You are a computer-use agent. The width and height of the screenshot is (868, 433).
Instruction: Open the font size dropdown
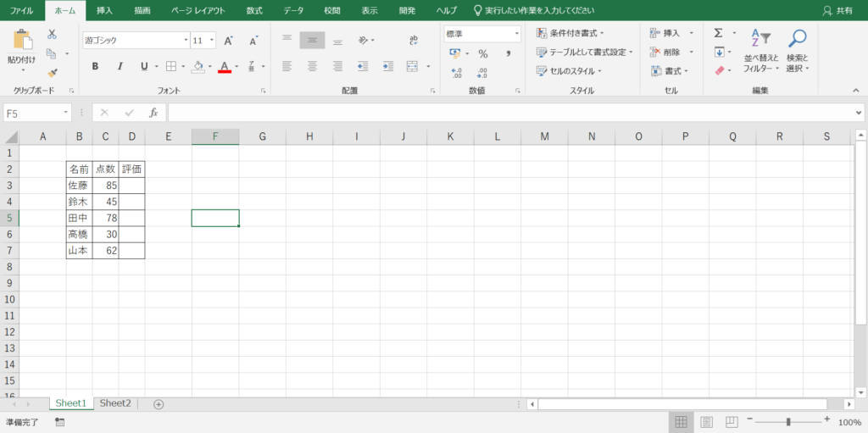[x=212, y=41]
